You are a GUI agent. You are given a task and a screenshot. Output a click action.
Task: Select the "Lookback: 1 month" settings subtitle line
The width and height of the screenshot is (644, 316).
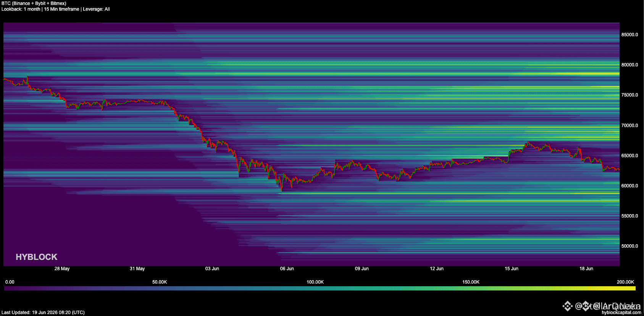click(x=56, y=9)
